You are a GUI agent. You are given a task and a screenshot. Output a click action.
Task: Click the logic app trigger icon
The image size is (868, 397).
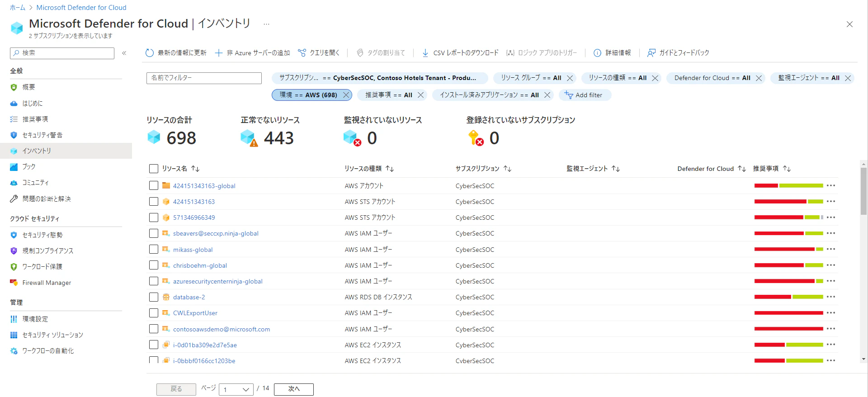pos(510,53)
